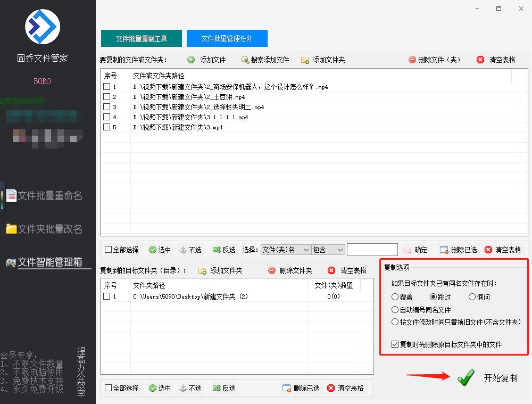Click the 确定 eraser icon
This screenshot has height=404, width=532.
click(408, 250)
